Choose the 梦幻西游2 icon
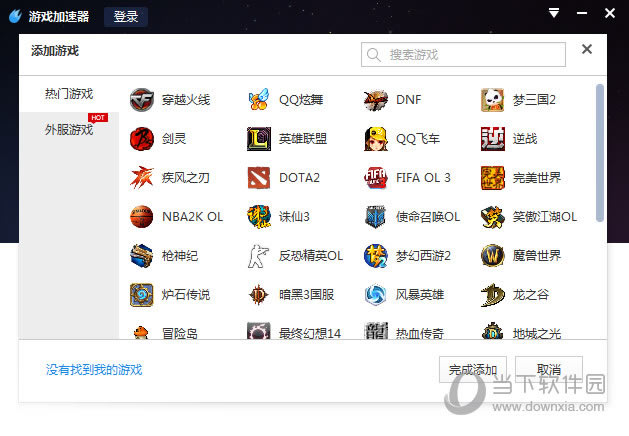Screen dimensions: 629x436 click(x=375, y=256)
